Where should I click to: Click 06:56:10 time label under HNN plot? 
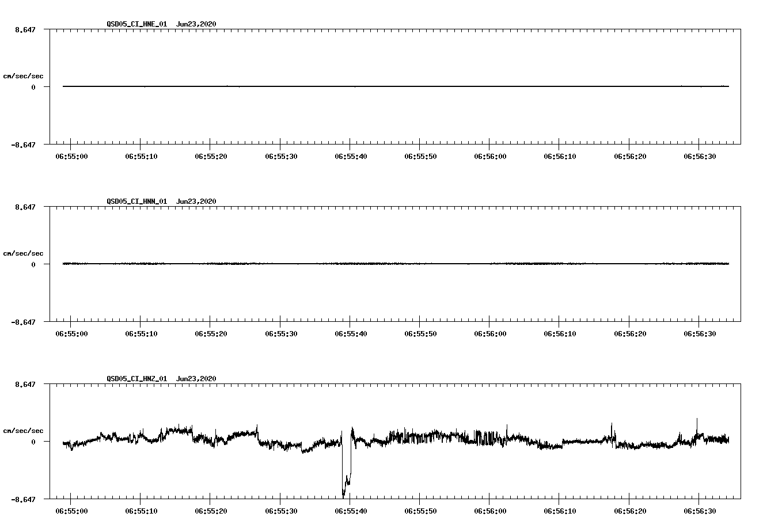[x=560, y=334]
